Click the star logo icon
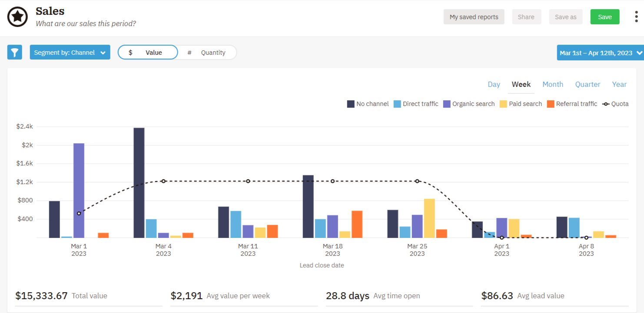The width and height of the screenshot is (644, 313). (x=17, y=16)
